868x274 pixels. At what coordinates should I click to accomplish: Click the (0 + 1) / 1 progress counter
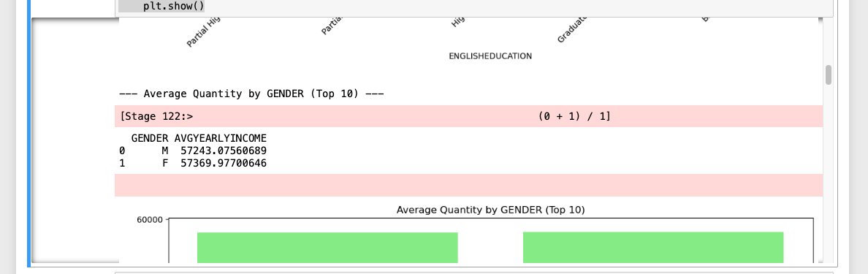[574, 116]
